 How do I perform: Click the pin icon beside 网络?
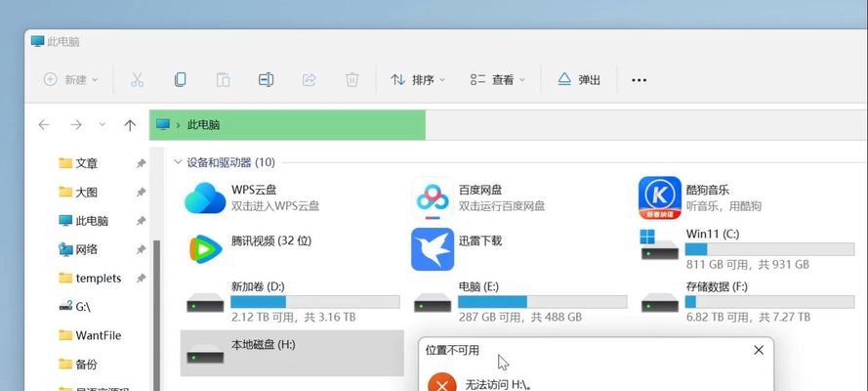point(141,250)
